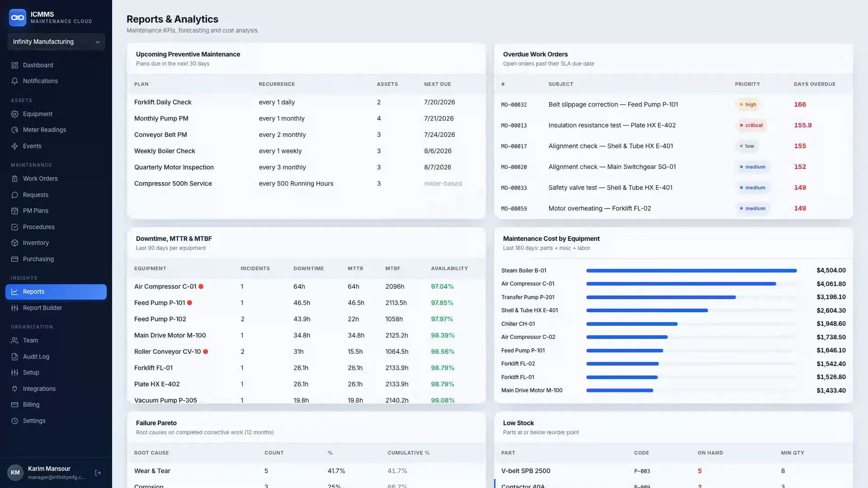Click the low priority badge on MO-00017
868x488 pixels.
coord(747,146)
